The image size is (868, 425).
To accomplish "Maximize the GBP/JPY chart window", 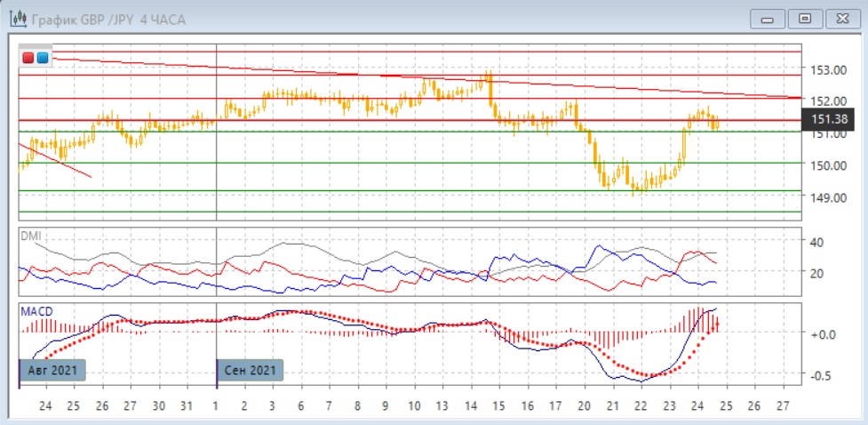I will coord(805,19).
